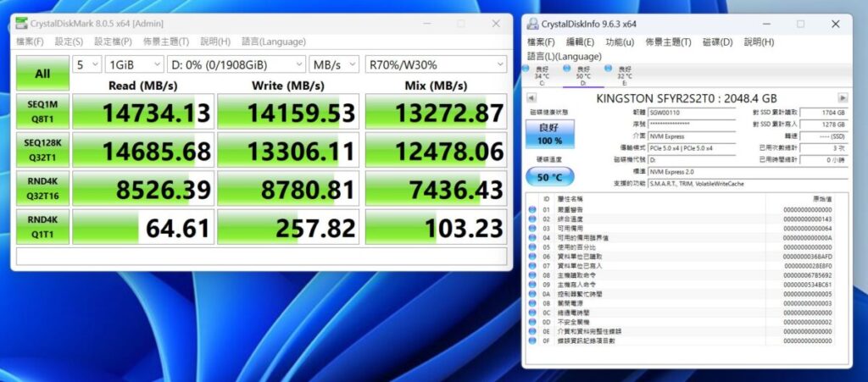Open 佈景主題(T) menu in CrystalDiskMark

point(166,42)
